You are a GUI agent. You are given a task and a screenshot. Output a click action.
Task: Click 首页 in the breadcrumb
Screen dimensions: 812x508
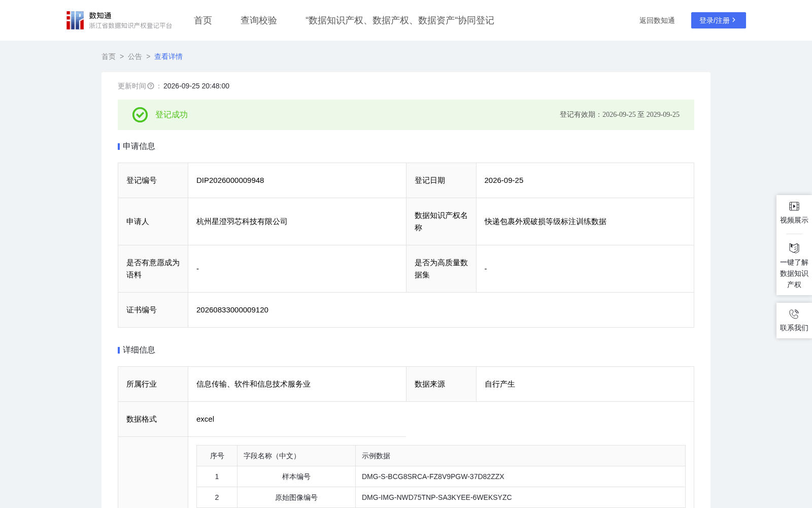point(109,56)
